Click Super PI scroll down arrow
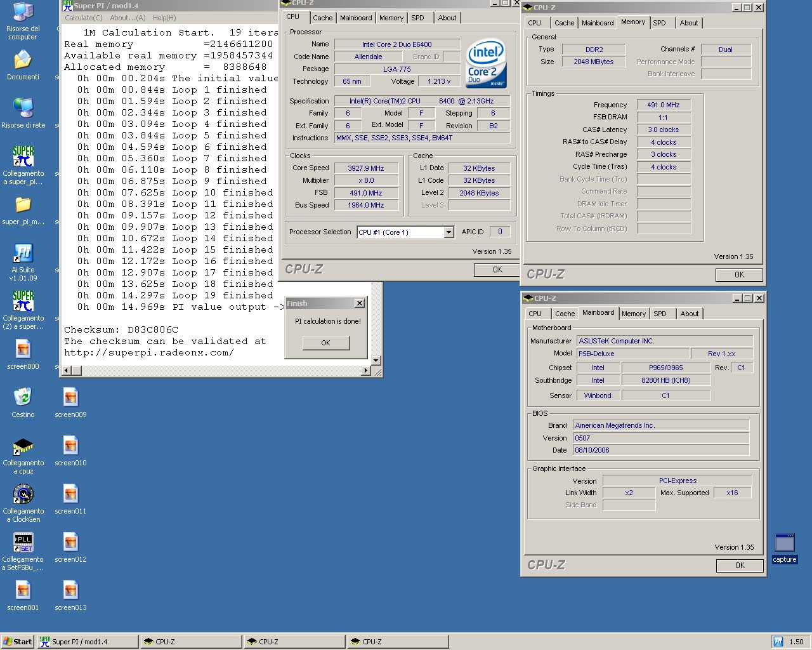The height and width of the screenshot is (650, 812). (x=376, y=361)
